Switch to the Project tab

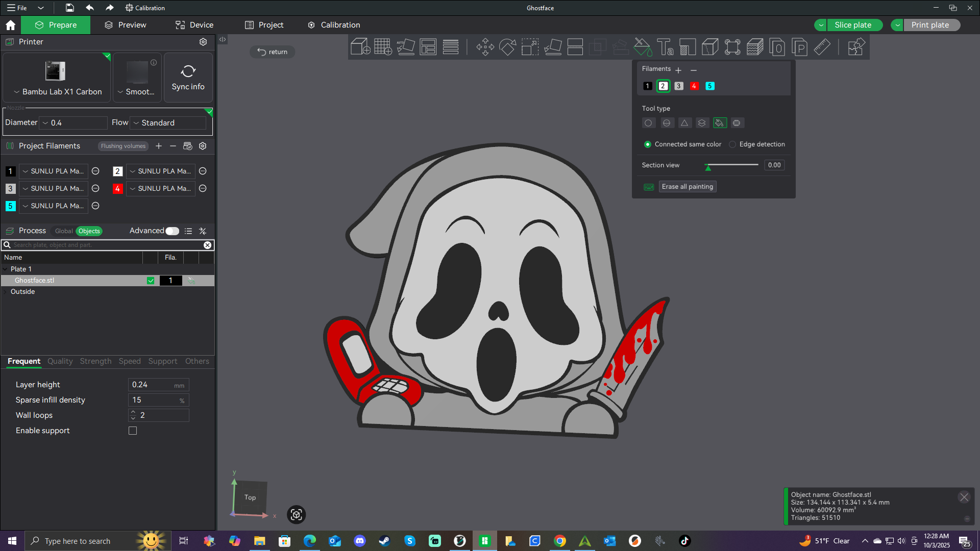[x=264, y=25]
